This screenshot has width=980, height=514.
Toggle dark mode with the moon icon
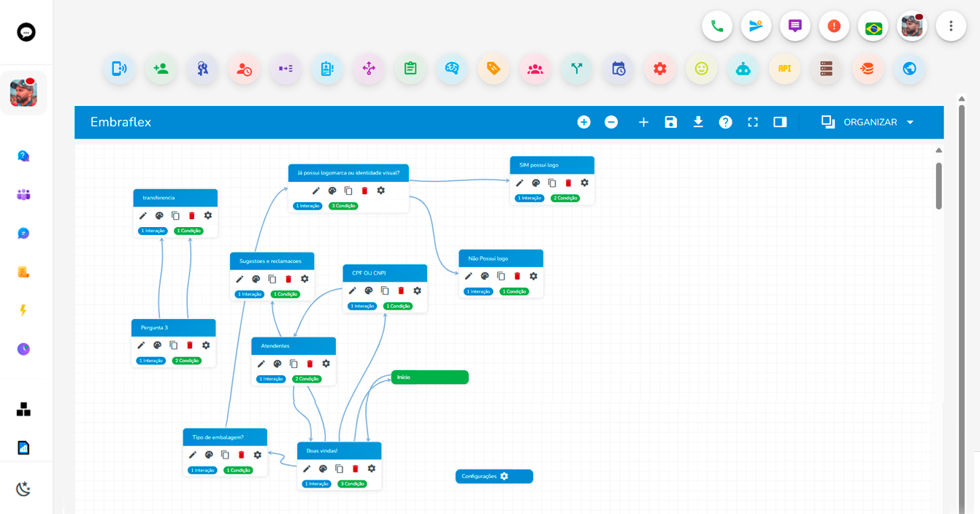click(x=23, y=488)
